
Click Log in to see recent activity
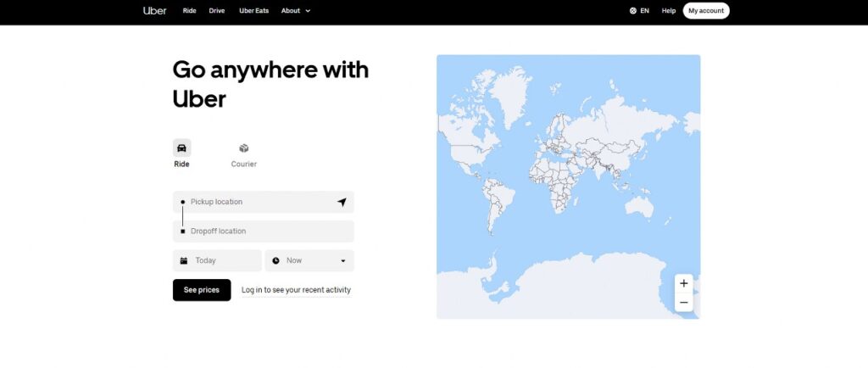pyautogui.click(x=296, y=290)
